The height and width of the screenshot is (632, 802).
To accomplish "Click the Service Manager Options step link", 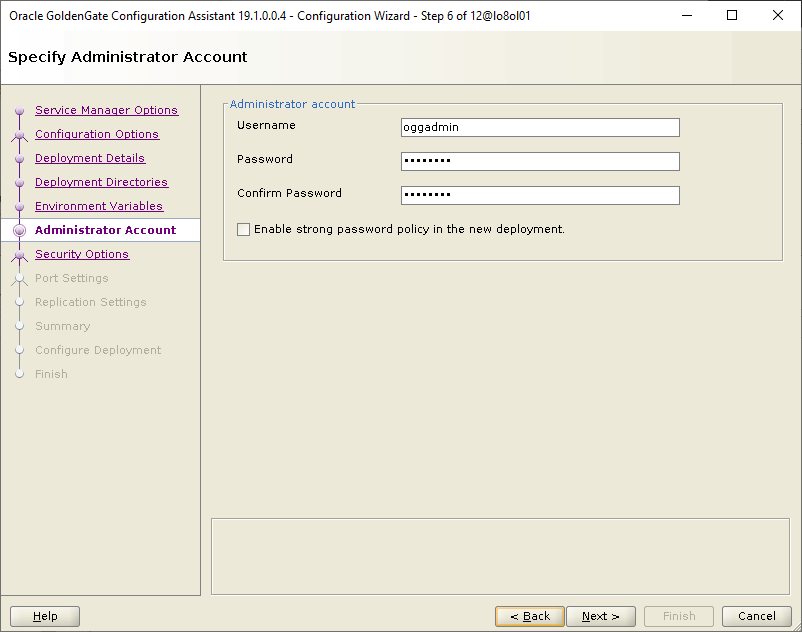I will 106,110.
